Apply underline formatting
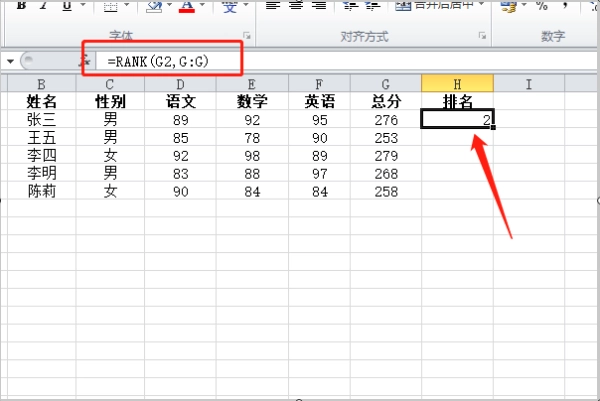 click(67, 5)
